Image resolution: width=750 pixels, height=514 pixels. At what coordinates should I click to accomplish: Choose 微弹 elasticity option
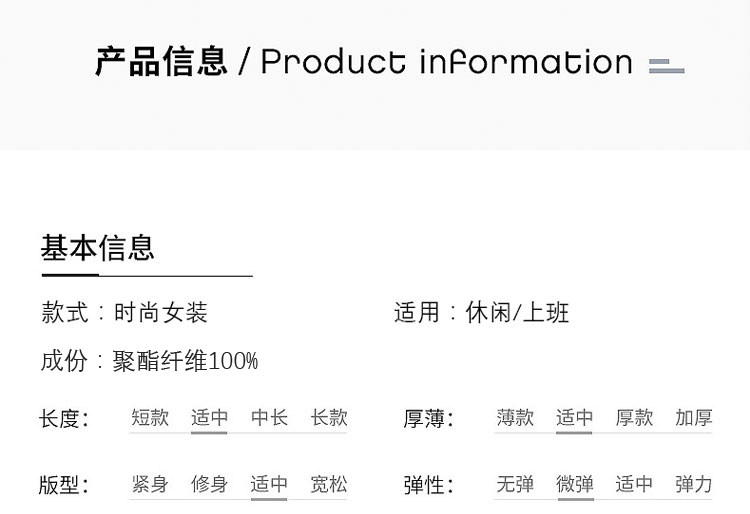[x=574, y=485]
